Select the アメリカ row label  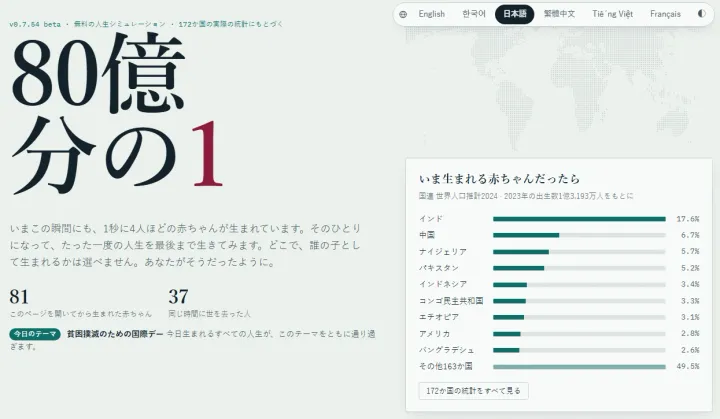tap(434, 334)
